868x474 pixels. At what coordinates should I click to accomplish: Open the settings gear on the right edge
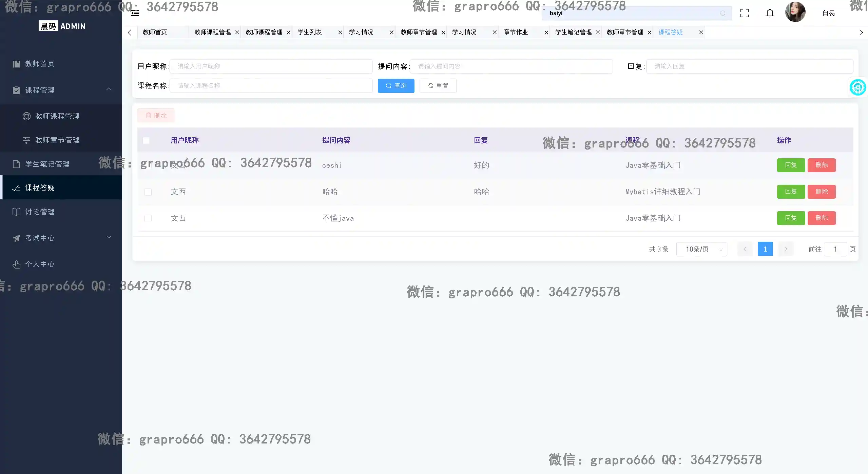857,87
